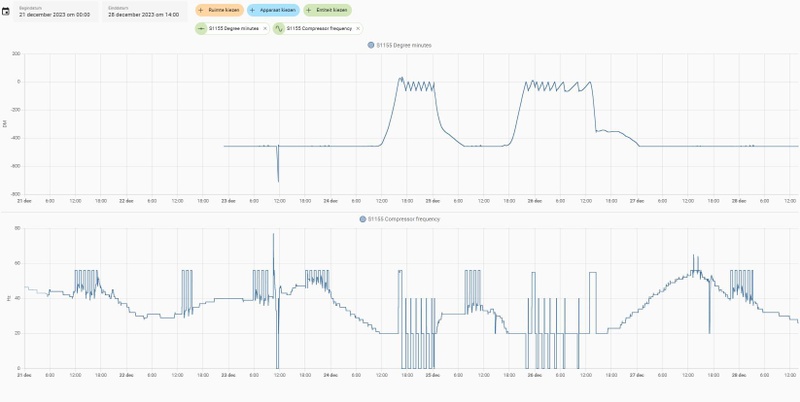
Task: Click the Ruimte kiezen chip
Action: coord(219,10)
